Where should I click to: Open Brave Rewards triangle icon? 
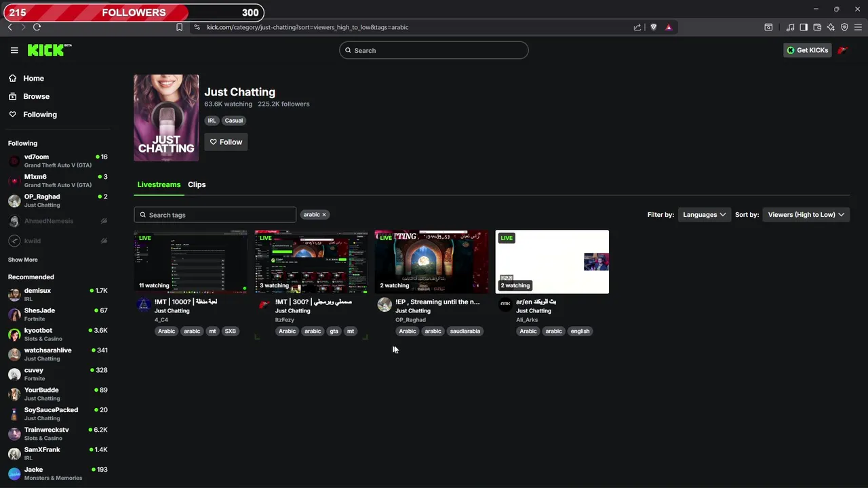(x=669, y=27)
